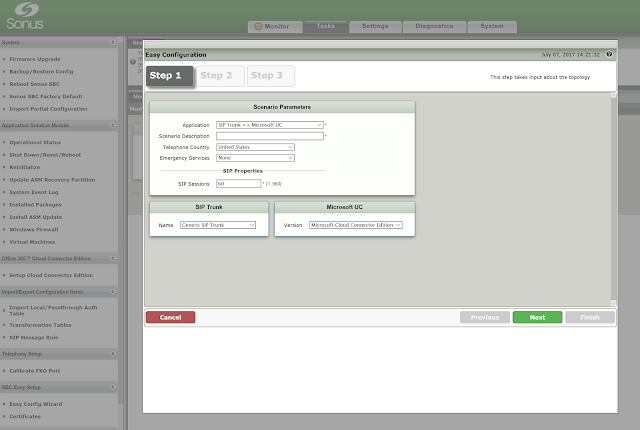Collapse SBC Easy Setup section

(113, 387)
